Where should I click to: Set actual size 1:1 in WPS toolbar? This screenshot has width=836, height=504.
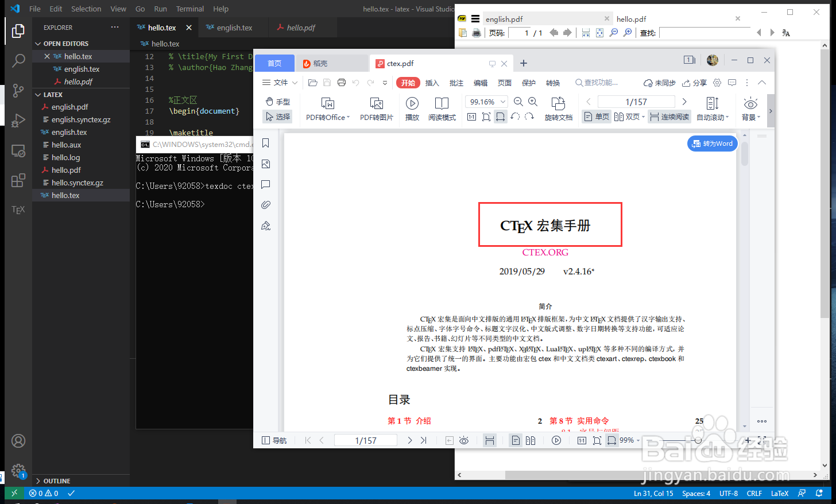pos(471,117)
